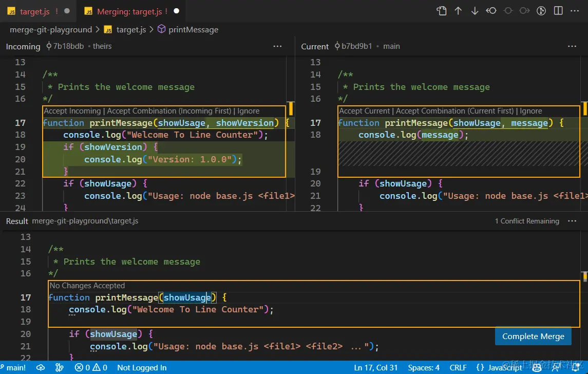This screenshot has width=588, height=374.
Task: Jump to next conflict with down arrow
Action: pos(474,10)
